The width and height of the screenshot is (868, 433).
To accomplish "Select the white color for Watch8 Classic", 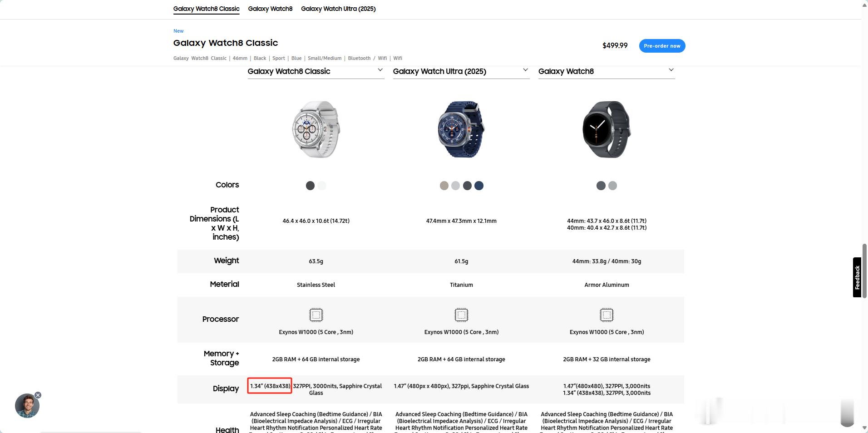I will pos(322,186).
